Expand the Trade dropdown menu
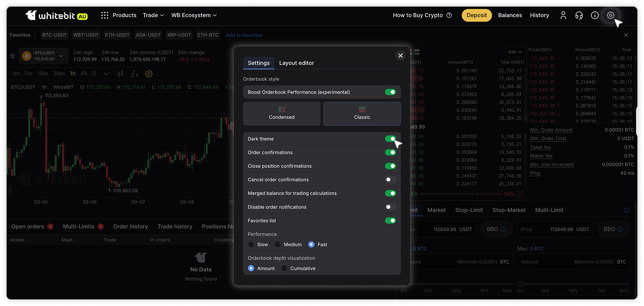Viewport: 644px width, 306px height. (153, 15)
